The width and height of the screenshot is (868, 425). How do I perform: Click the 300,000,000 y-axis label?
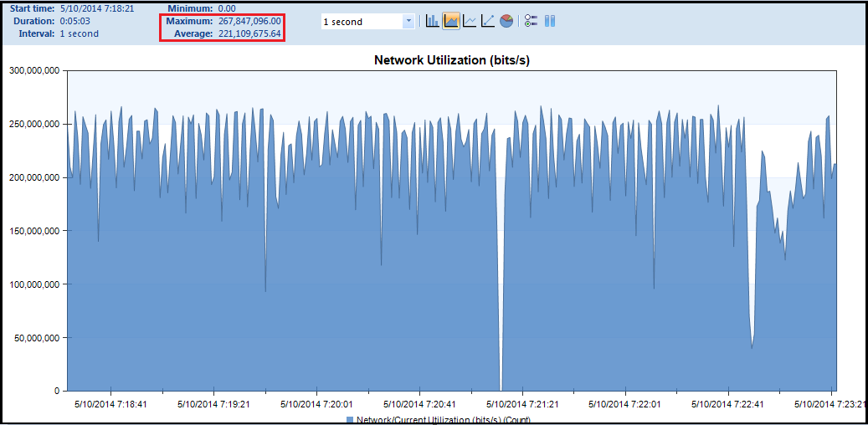coord(33,71)
